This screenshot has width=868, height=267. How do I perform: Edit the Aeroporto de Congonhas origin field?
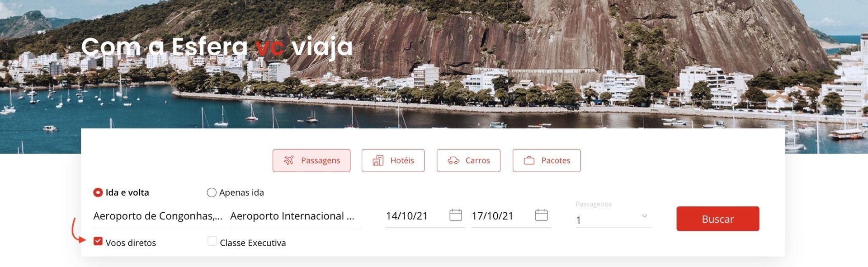click(158, 216)
